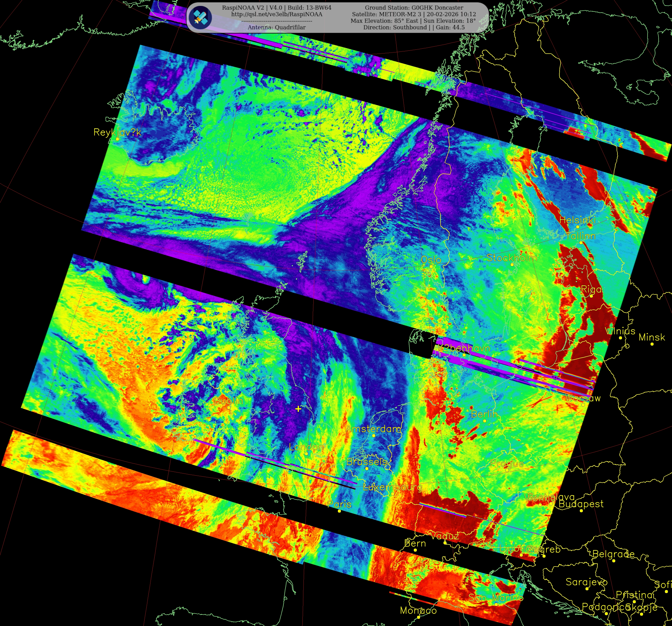The image size is (672, 626).
Task: Click the Amsterdam city label
Action: pos(373,429)
